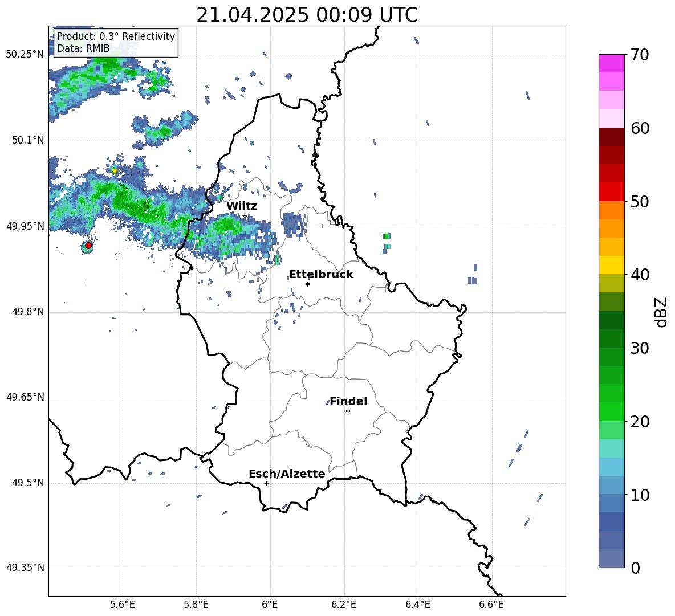Viewport: 675px width, 616px height.
Task: Click the Wiltz city label
Action: point(242,206)
